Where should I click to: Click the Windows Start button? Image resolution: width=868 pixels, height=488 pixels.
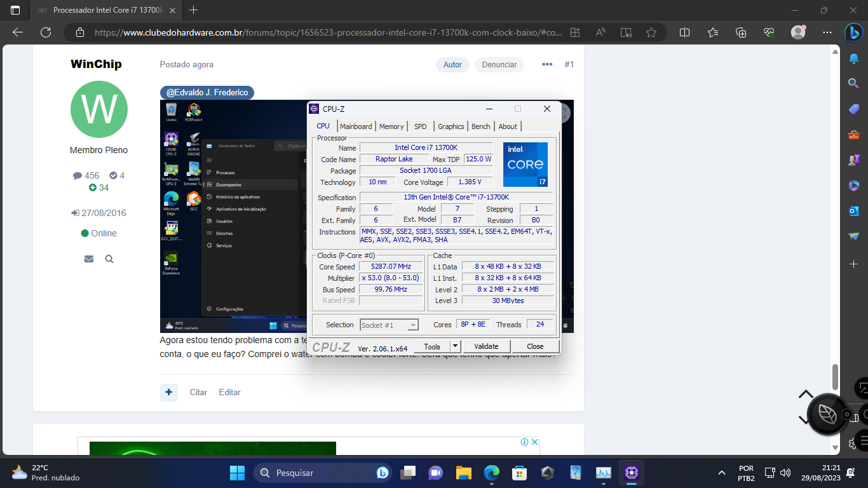237,473
